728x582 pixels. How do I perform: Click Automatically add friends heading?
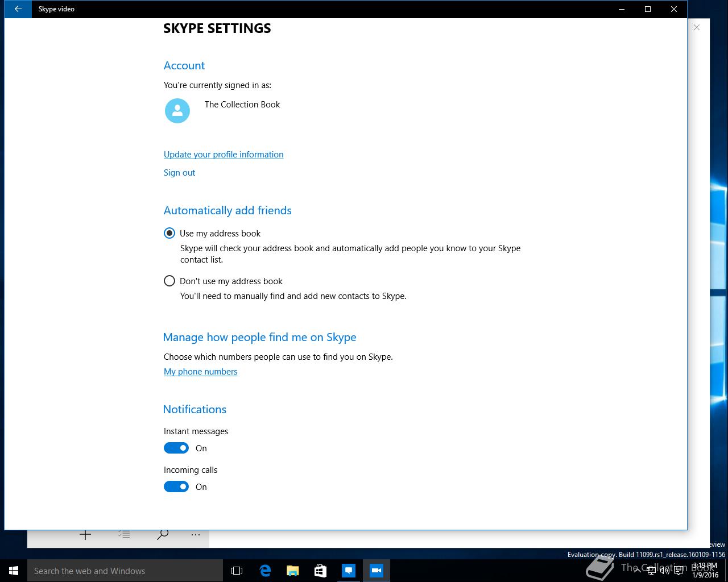point(227,210)
